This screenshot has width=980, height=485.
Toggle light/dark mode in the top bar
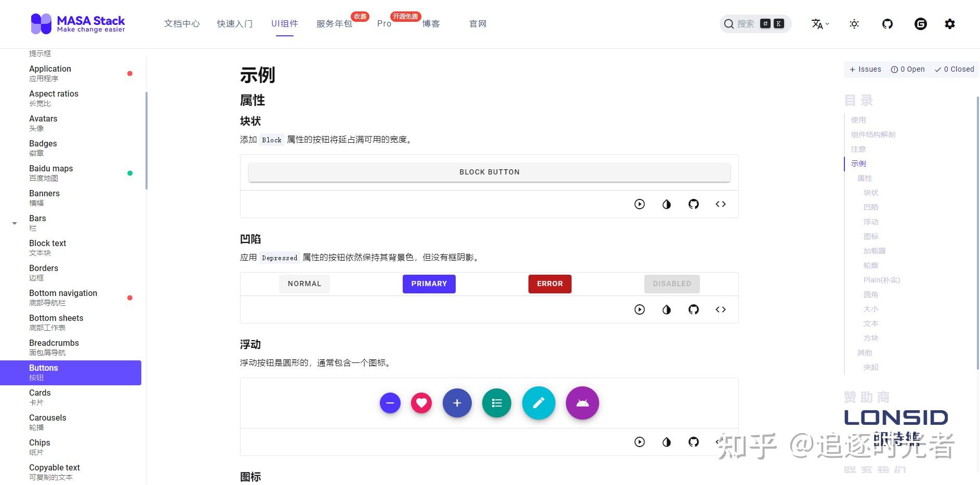(854, 23)
